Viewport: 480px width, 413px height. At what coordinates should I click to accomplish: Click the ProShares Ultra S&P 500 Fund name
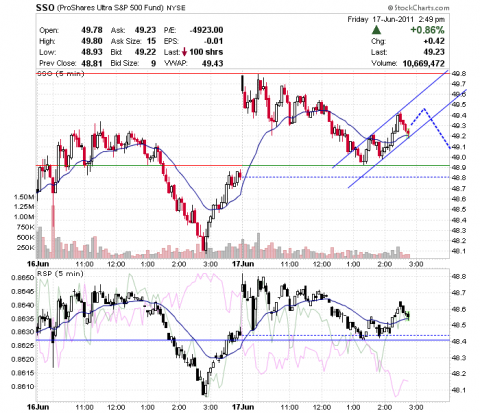click(110, 8)
